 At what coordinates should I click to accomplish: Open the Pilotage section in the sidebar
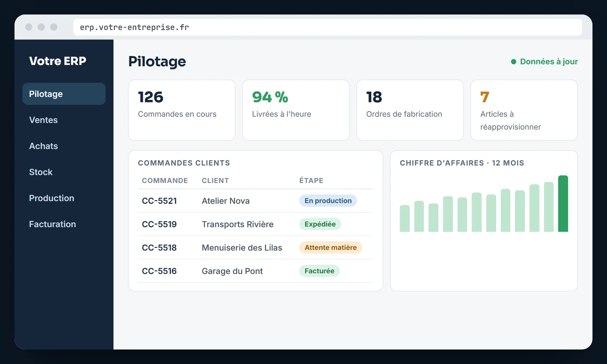click(x=64, y=94)
